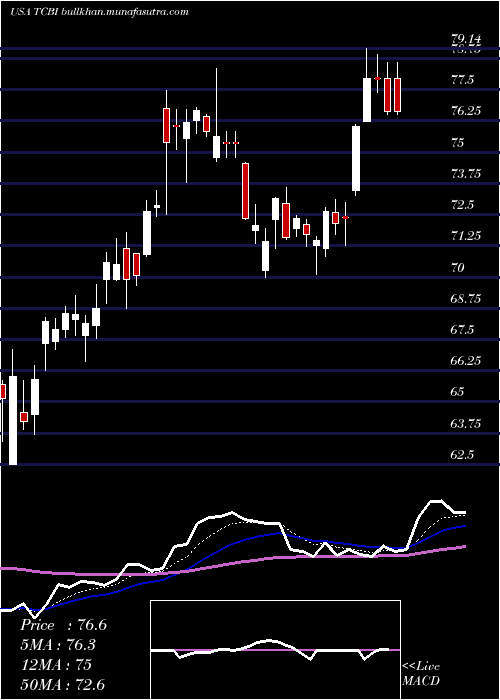500x700 pixels.
Task: Select the 79.14 top price axis label
Action: pos(467,40)
